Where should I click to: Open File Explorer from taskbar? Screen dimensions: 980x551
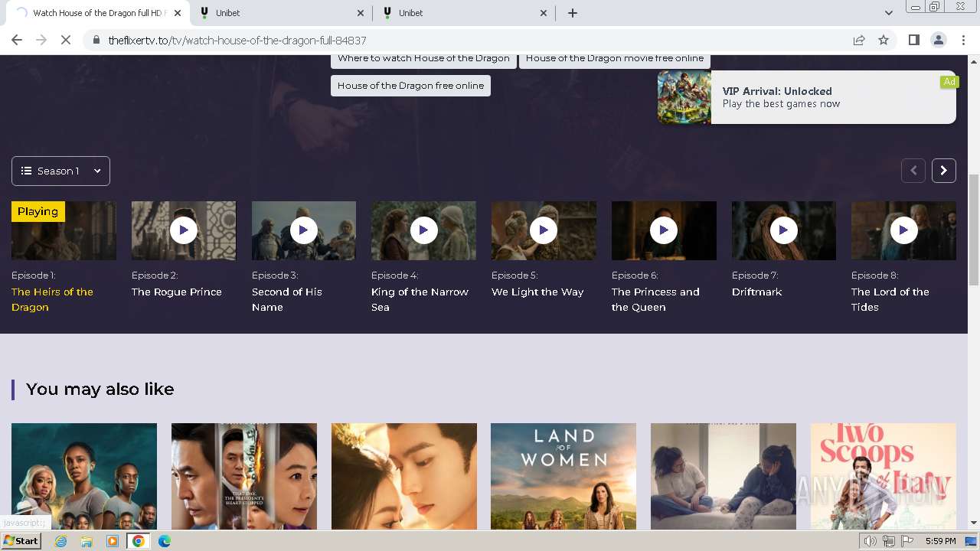(x=87, y=541)
